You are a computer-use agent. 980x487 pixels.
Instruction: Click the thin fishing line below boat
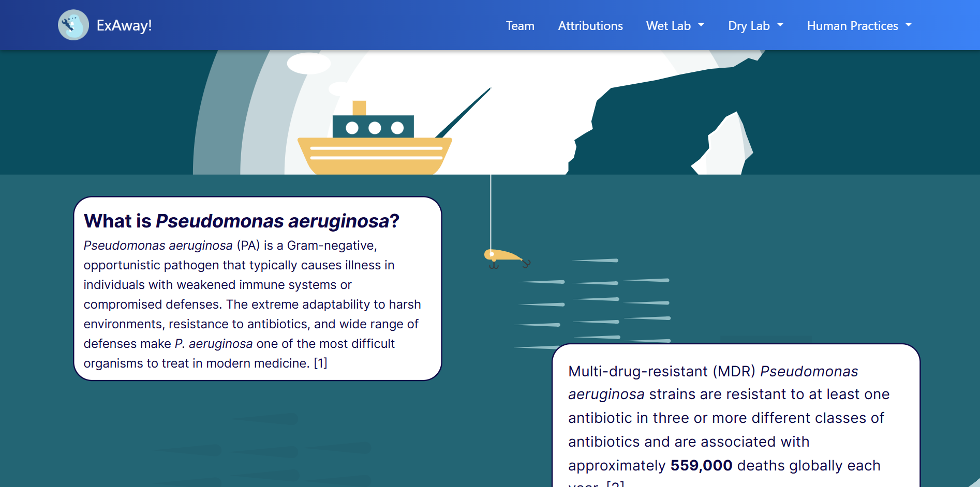click(491, 212)
